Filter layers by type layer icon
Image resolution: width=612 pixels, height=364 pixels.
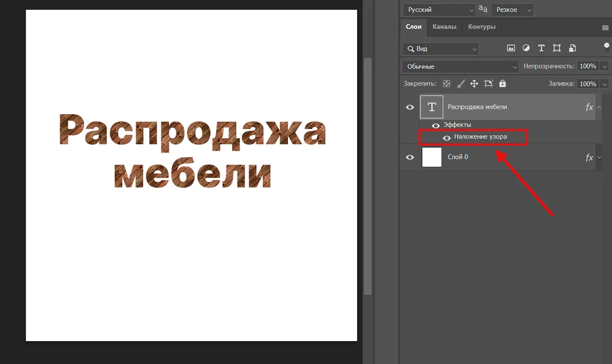click(541, 48)
